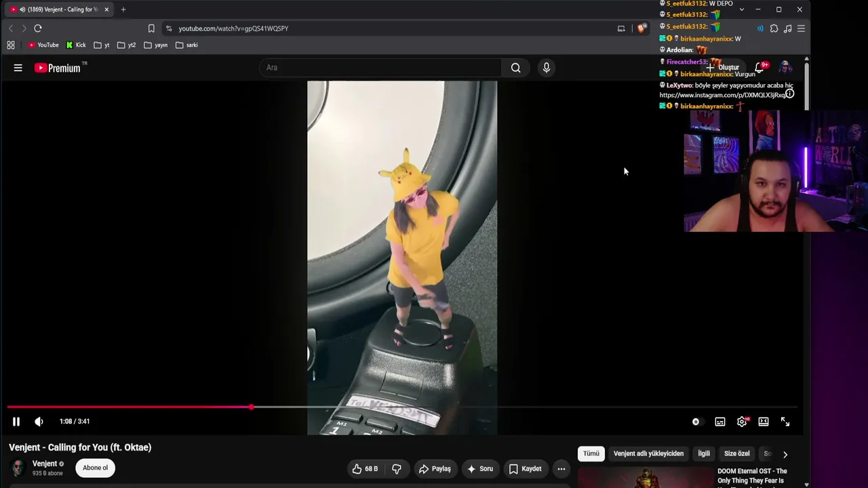This screenshot has height=488, width=868.
Task: Open the player settings gear
Action: (x=742, y=422)
